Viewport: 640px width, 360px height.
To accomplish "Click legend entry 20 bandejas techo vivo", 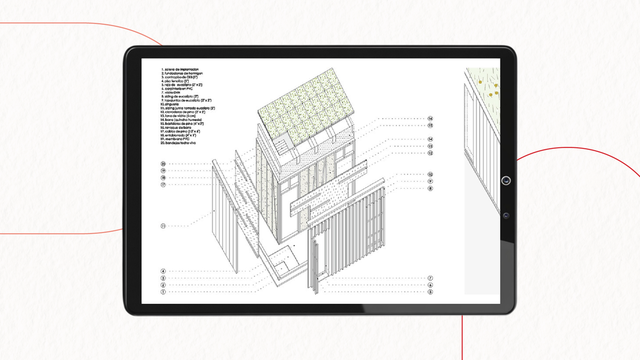I will tap(178, 143).
